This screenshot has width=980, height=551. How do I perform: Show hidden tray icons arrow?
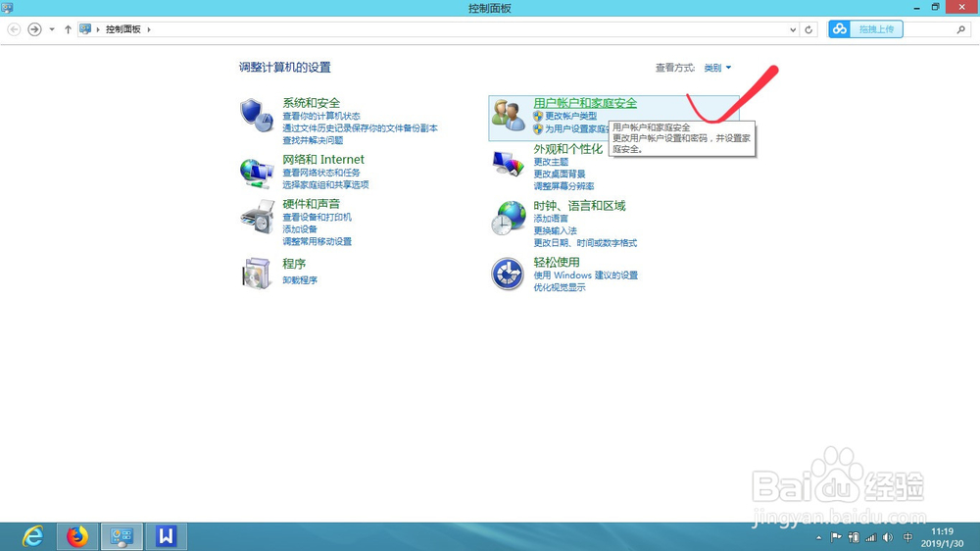[x=818, y=537]
